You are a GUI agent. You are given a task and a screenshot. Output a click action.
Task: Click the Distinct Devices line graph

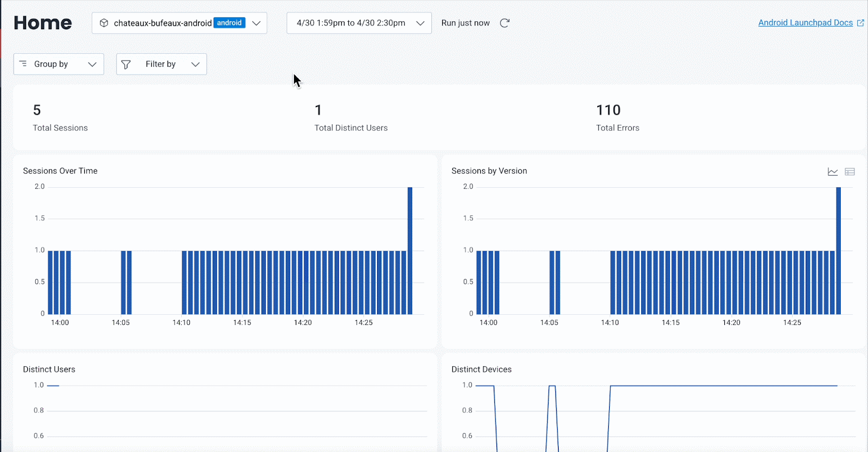coord(722,386)
